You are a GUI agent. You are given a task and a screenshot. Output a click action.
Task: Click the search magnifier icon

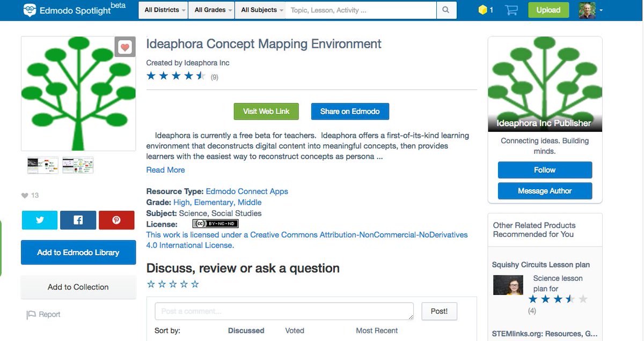tap(446, 10)
